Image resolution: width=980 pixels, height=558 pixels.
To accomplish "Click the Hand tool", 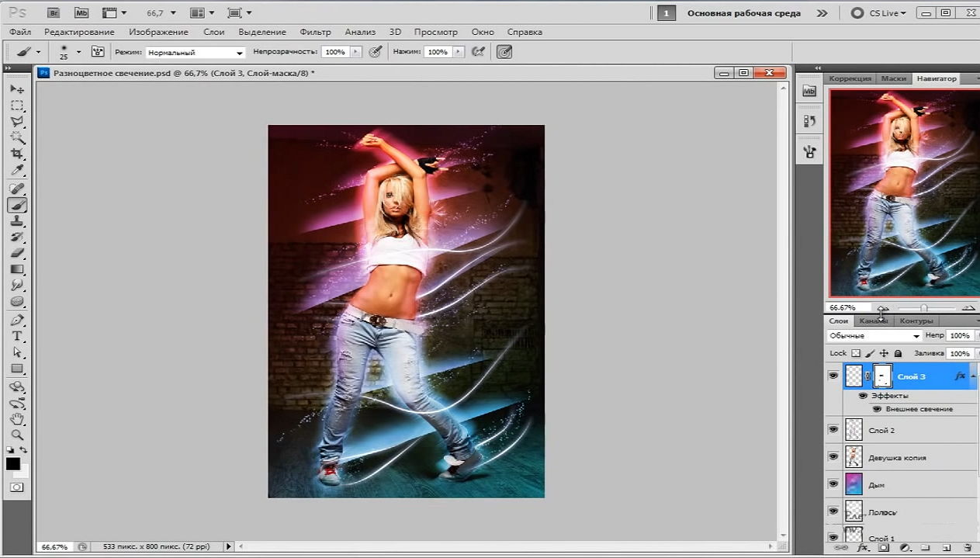I will tap(17, 419).
